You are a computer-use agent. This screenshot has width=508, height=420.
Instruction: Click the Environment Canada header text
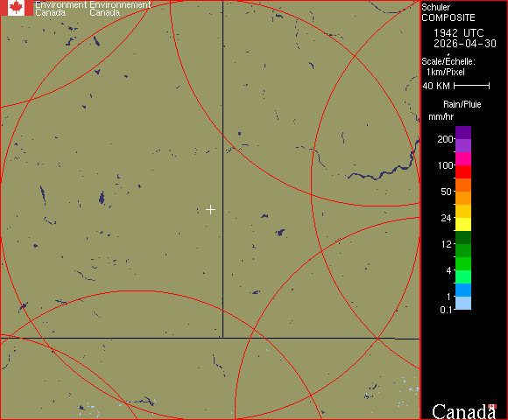[93, 9]
